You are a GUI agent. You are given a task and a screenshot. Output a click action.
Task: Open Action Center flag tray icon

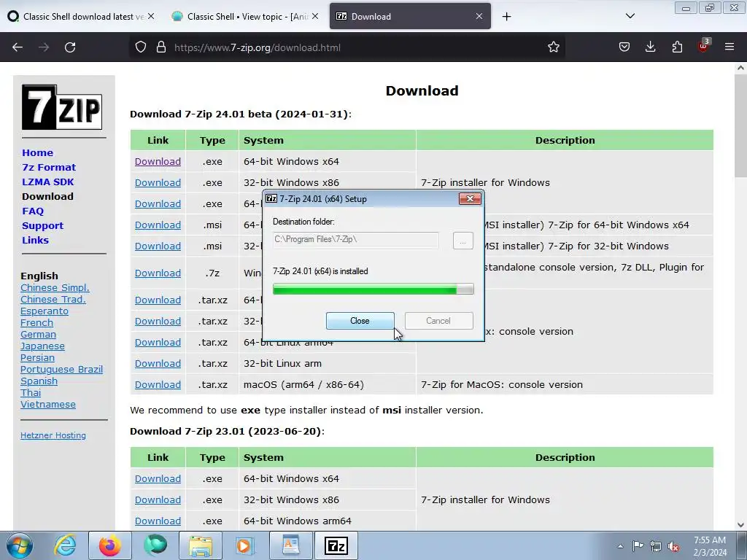(638, 546)
